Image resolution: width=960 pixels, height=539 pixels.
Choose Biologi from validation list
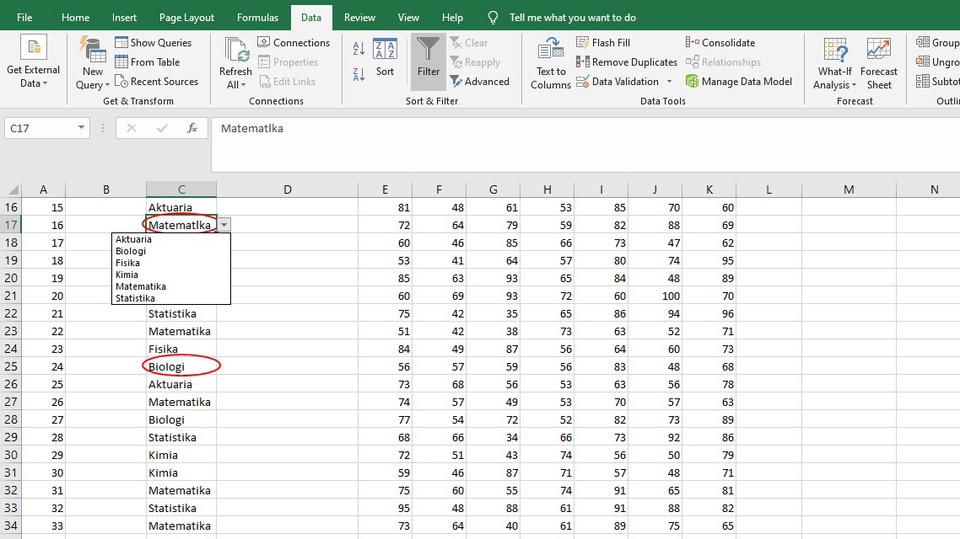(x=171, y=251)
